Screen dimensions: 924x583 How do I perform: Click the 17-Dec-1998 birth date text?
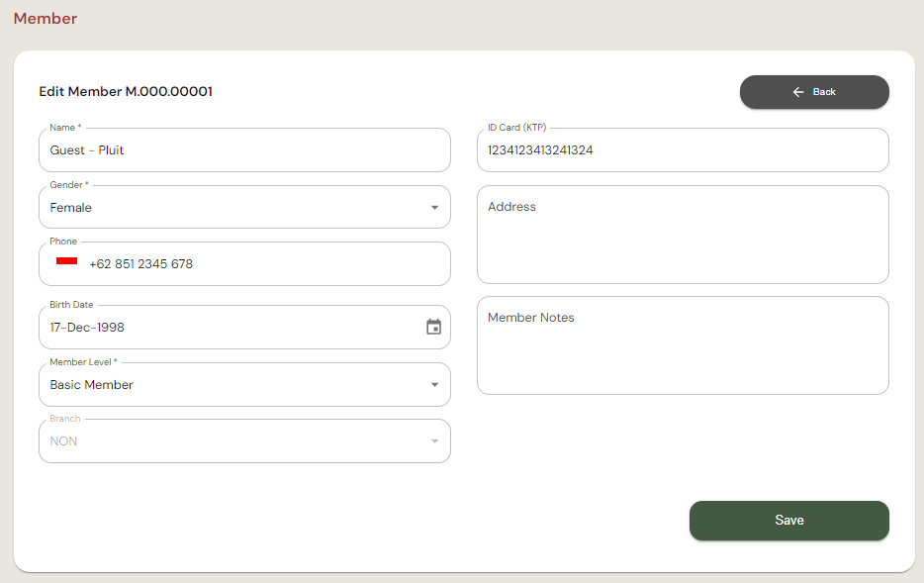pyautogui.click(x=87, y=328)
